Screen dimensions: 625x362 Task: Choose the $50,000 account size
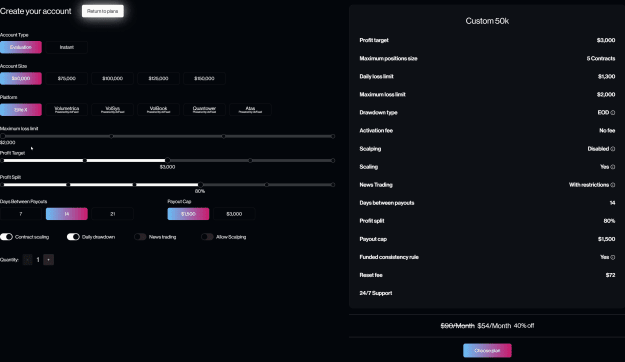coord(21,78)
